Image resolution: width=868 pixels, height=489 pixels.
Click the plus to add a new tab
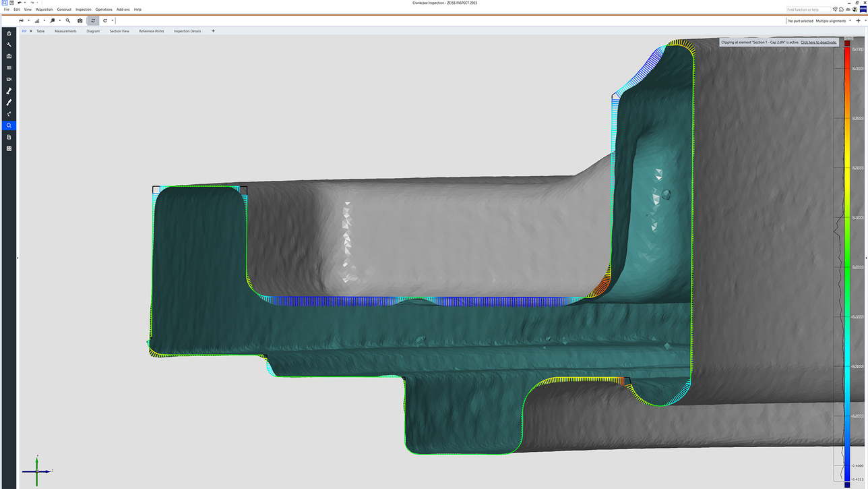(213, 31)
